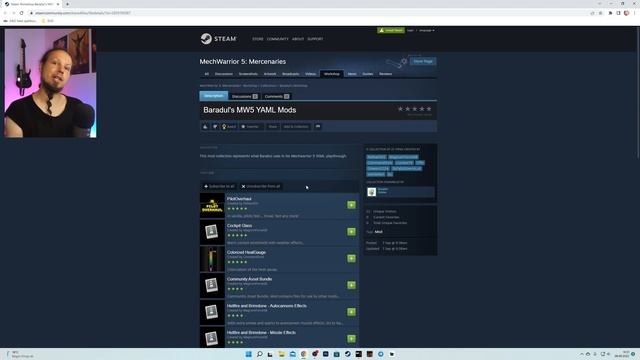Screen dimensions: 640x360
Task: Click Colorized HeatGauge thumbnail image
Action: 212,259
